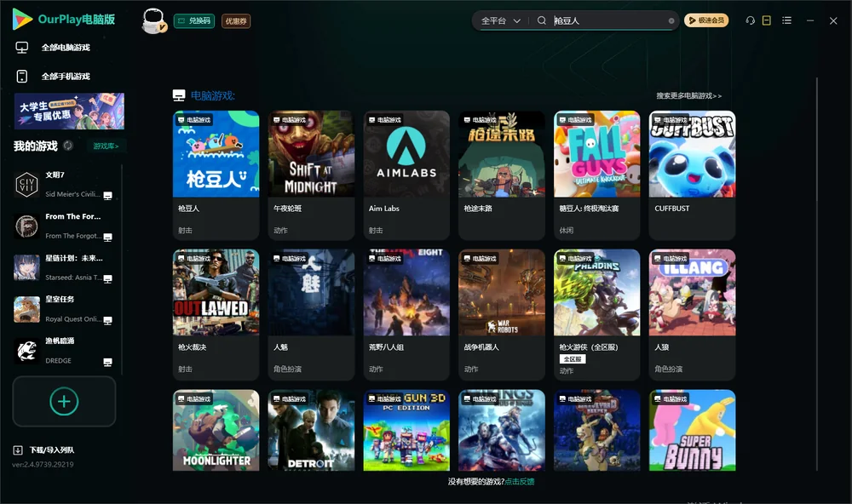
Task: Open the CUFFBUST game card
Action: pos(692,175)
